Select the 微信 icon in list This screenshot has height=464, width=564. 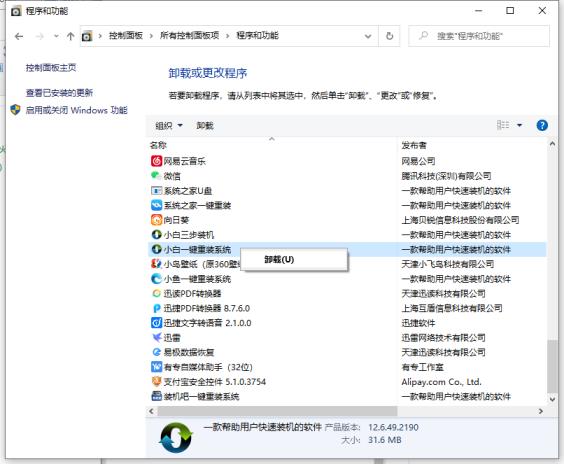156,176
